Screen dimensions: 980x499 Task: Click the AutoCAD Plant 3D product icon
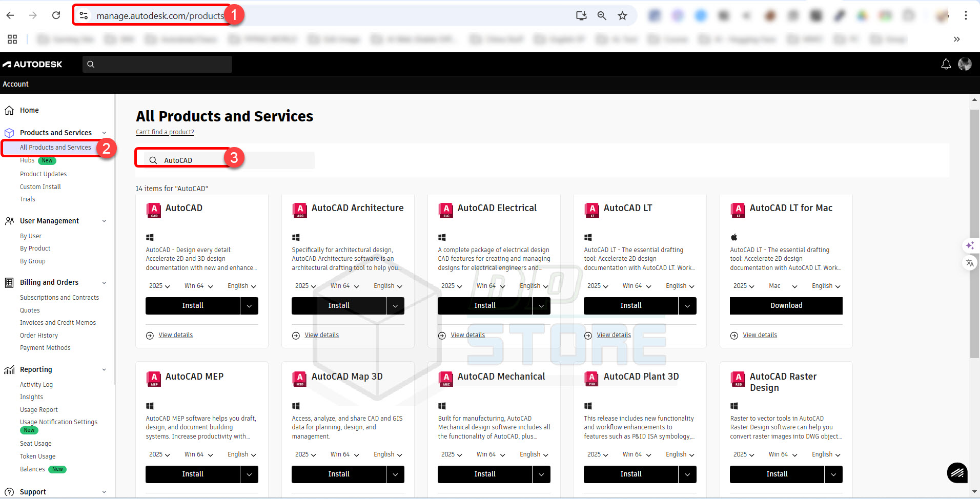tap(592, 379)
